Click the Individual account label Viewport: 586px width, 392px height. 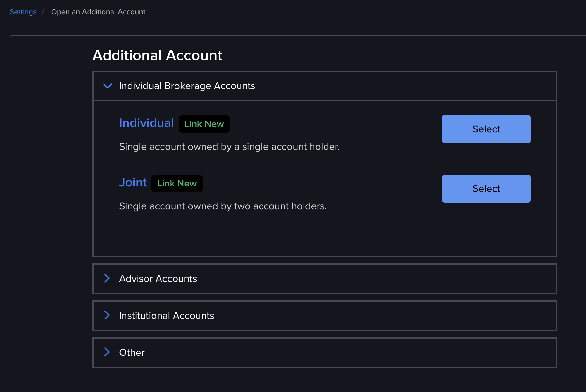[x=146, y=123]
